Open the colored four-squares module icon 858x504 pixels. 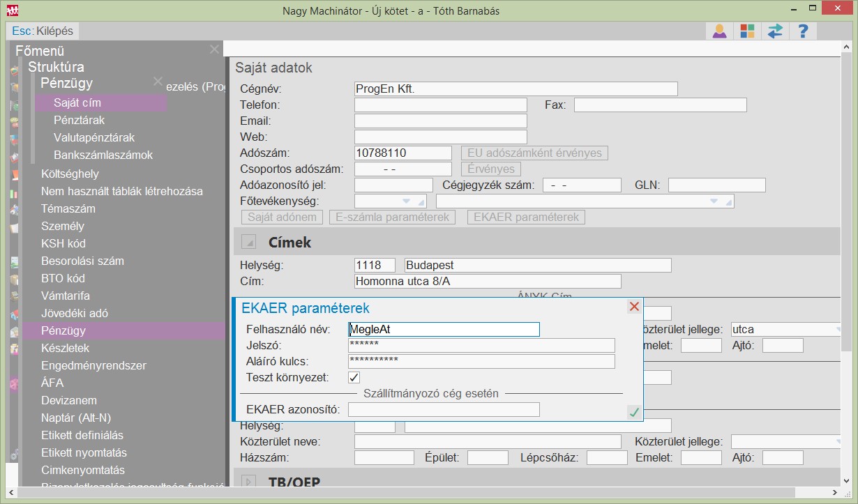(747, 31)
